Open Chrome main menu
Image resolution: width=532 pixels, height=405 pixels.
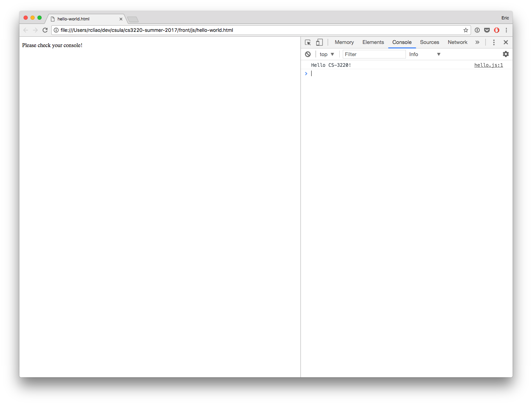pyautogui.click(x=506, y=30)
